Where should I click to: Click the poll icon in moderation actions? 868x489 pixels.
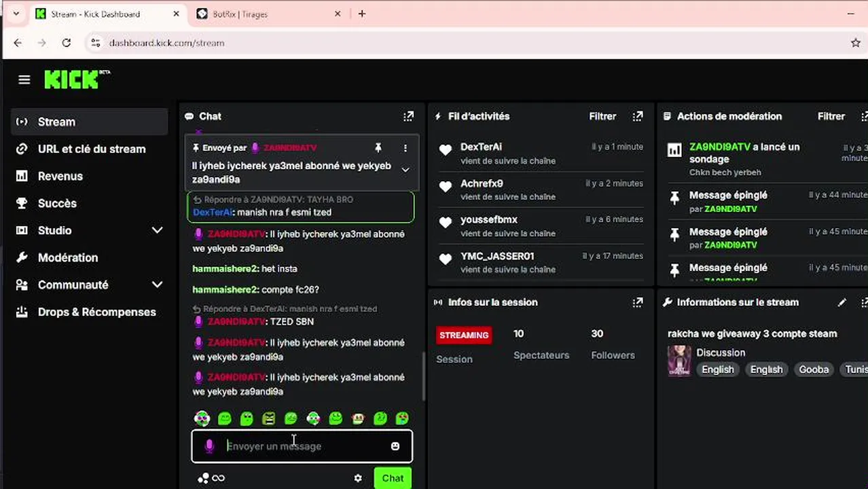tap(674, 150)
